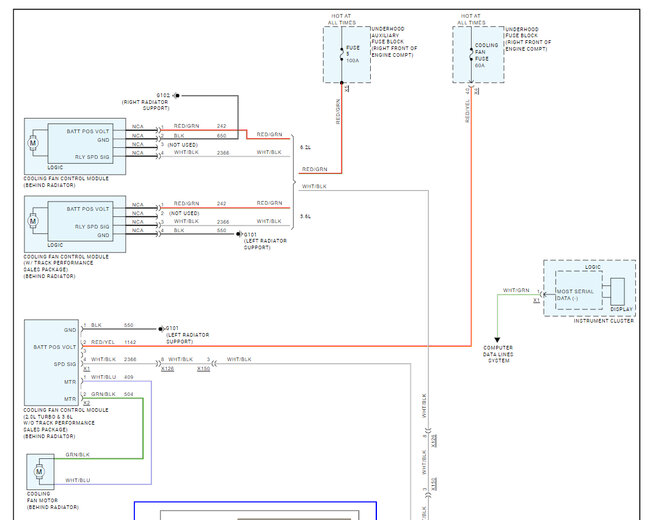Click the Fuse 3 100A fuse symbol
The width and height of the screenshot is (650, 520).
(x=342, y=54)
